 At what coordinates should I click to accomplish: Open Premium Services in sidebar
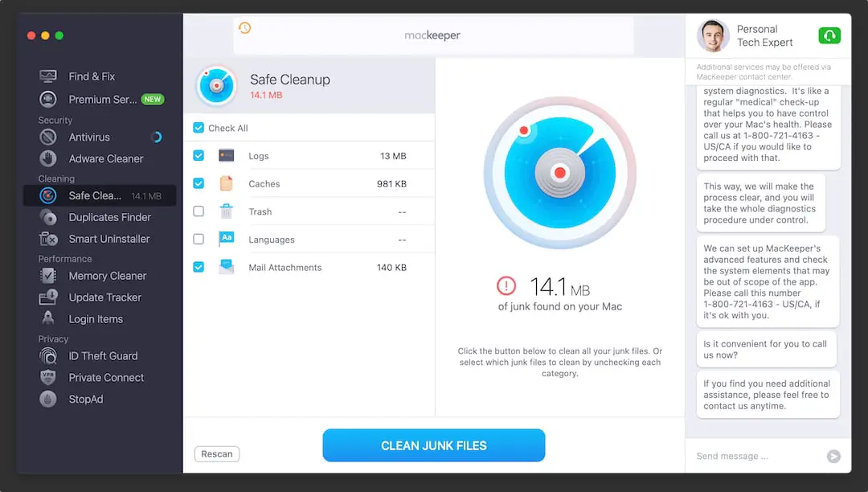coord(100,99)
